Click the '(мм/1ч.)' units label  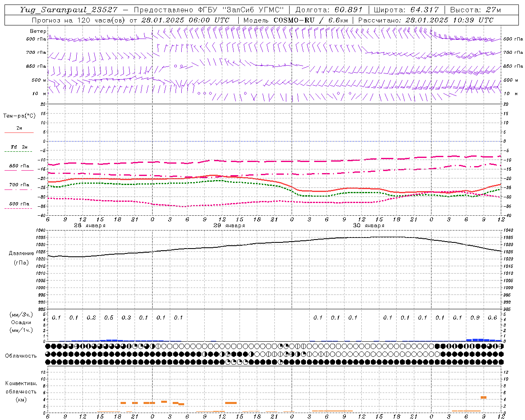[21, 330]
